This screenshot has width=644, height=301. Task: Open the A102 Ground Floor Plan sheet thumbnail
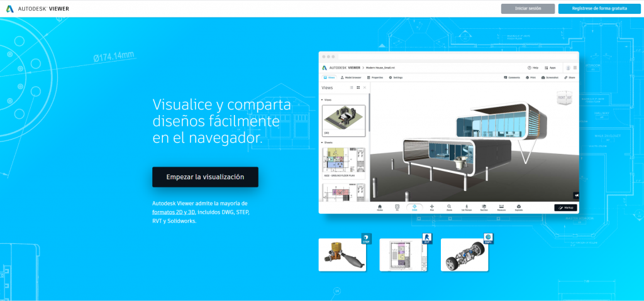point(343,163)
